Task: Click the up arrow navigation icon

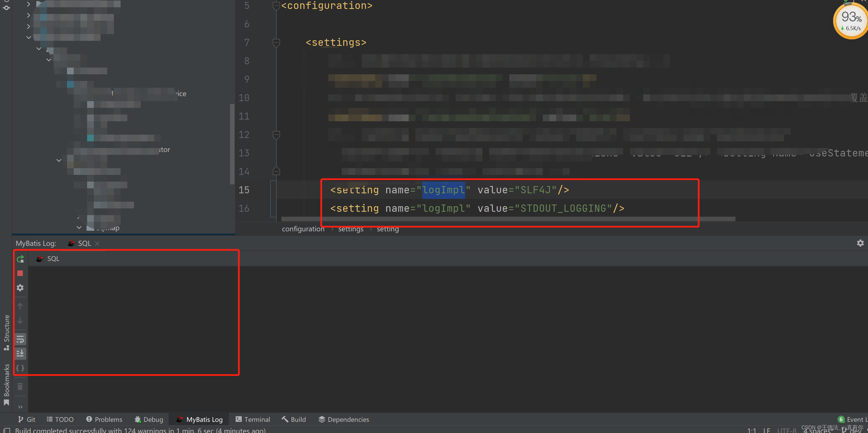Action: (20, 306)
